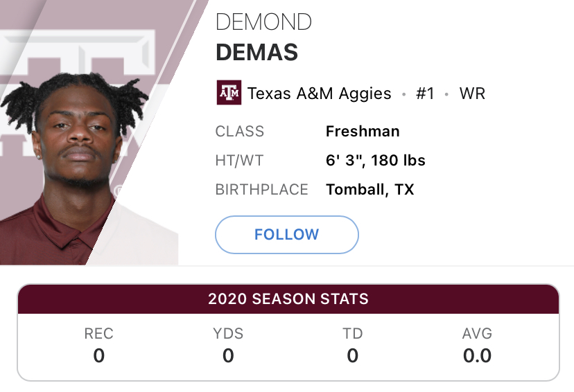Click the WR position label
This screenshot has height=392, width=574.
pos(472,93)
